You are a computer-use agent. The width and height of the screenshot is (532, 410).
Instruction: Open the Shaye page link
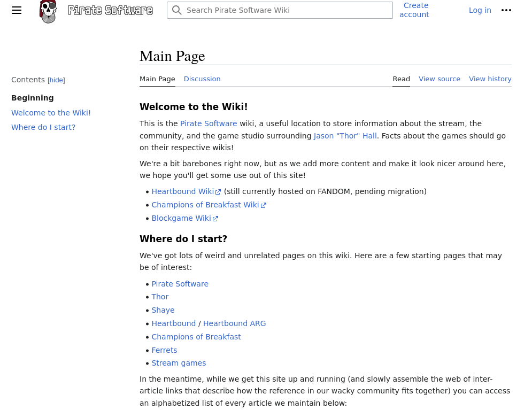click(163, 310)
